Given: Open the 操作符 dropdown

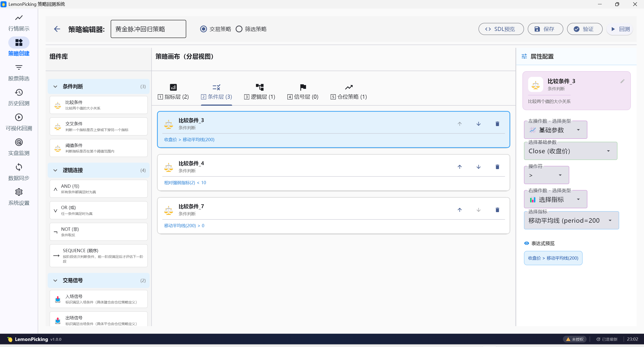Looking at the screenshot, I should click(x=546, y=175).
